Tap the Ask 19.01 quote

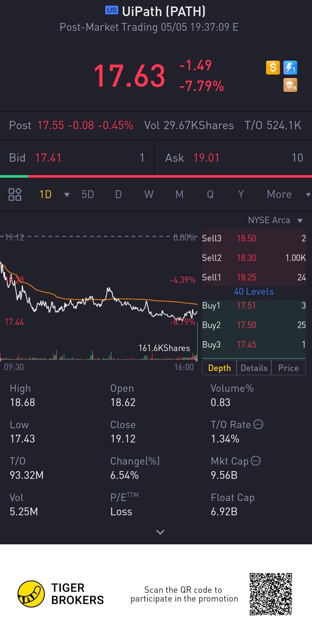coord(234,157)
